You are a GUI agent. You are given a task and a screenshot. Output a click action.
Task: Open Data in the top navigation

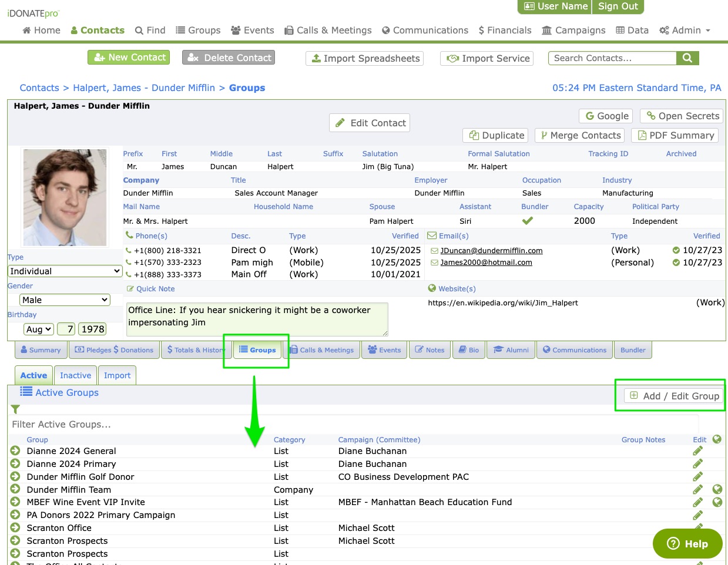click(x=632, y=31)
